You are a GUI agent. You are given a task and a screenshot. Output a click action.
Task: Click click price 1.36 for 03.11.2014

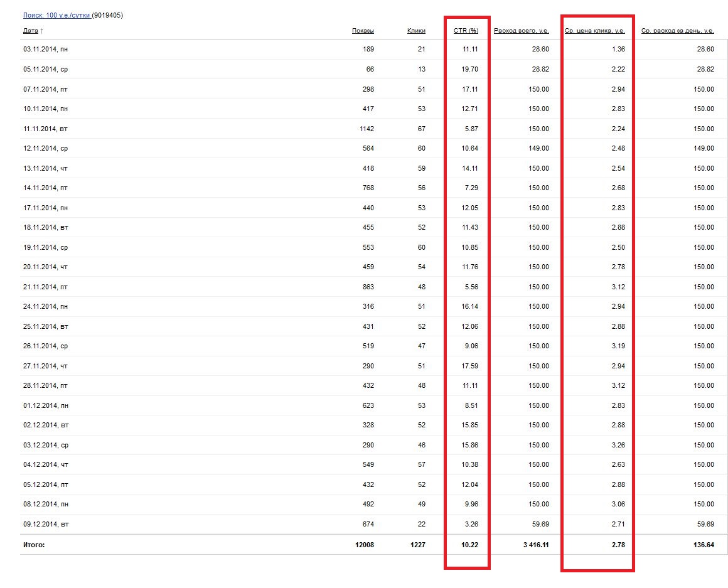tap(618, 49)
